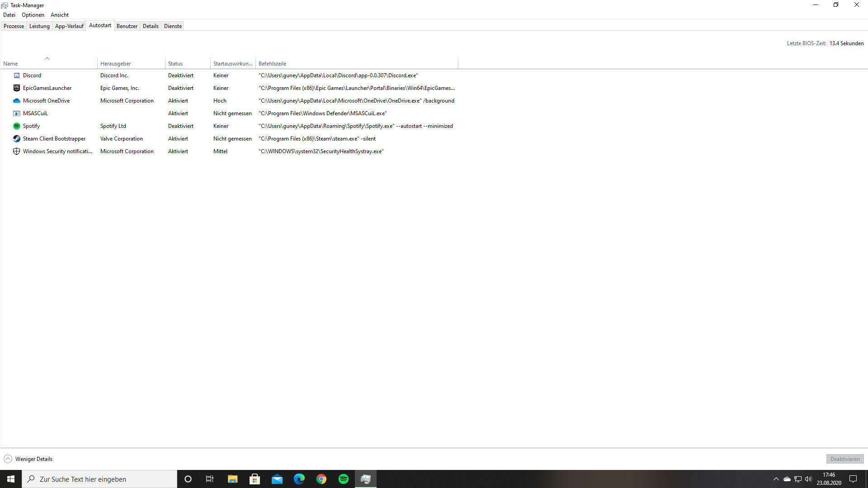Switch to the Leistung tab

tap(39, 26)
